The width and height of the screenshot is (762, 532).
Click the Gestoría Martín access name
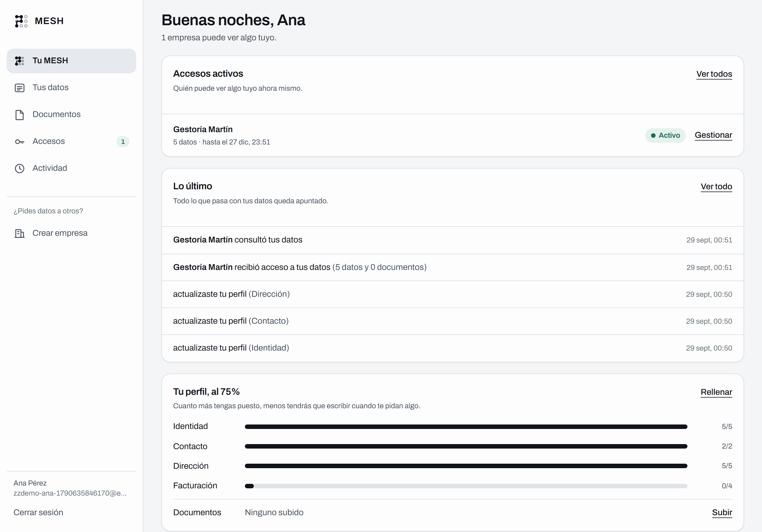pyautogui.click(x=203, y=129)
